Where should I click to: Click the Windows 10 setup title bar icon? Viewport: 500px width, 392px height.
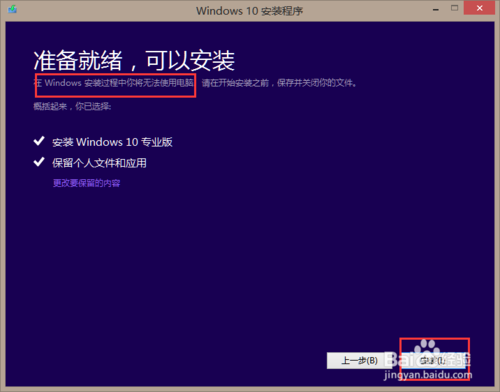click(13, 9)
